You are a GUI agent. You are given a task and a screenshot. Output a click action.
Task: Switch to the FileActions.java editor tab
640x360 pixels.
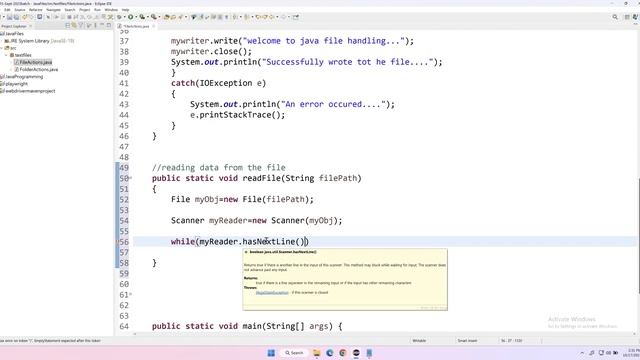pos(136,26)
